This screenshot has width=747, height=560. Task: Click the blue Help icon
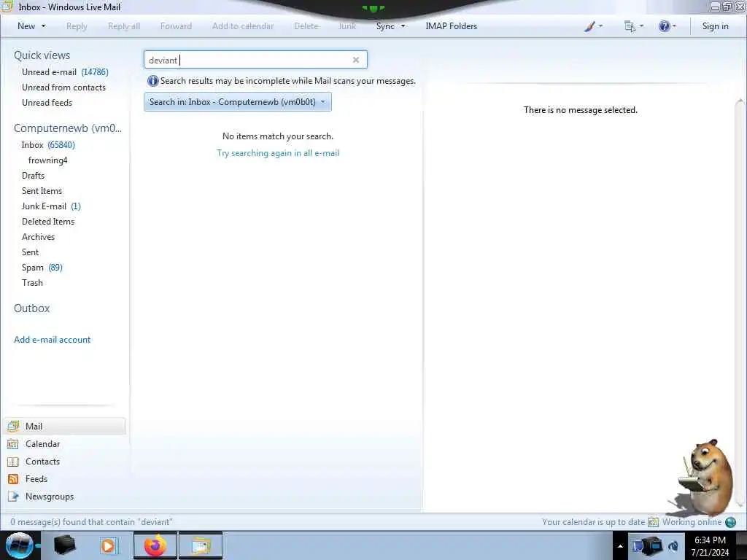point(664,27)
